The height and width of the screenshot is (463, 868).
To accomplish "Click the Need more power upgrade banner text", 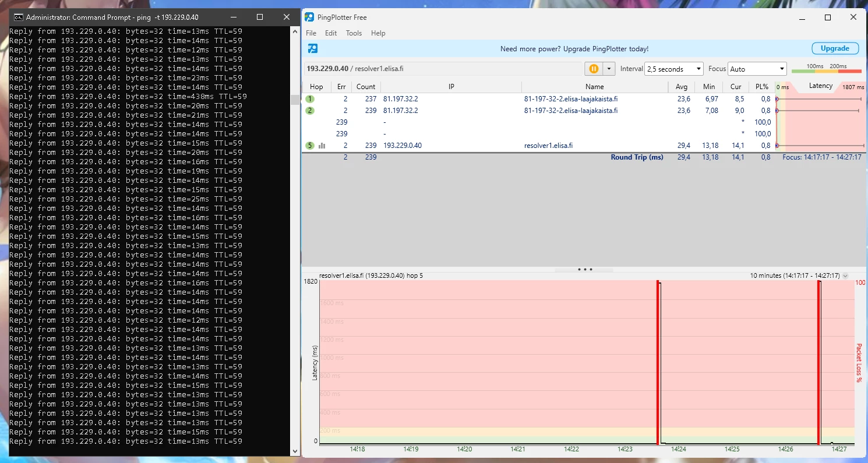I will [574, 49].
